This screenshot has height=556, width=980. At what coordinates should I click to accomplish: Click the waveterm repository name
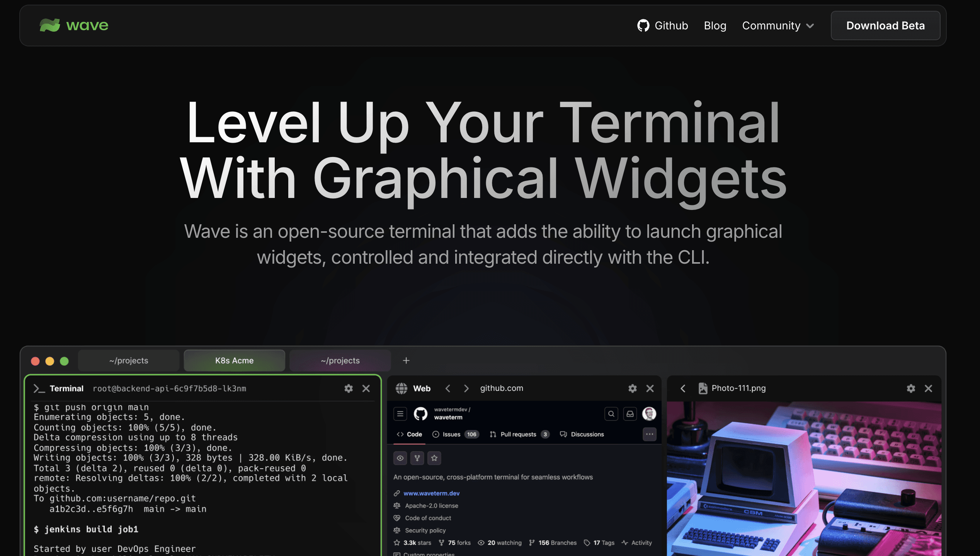click(x=448, y=418)
